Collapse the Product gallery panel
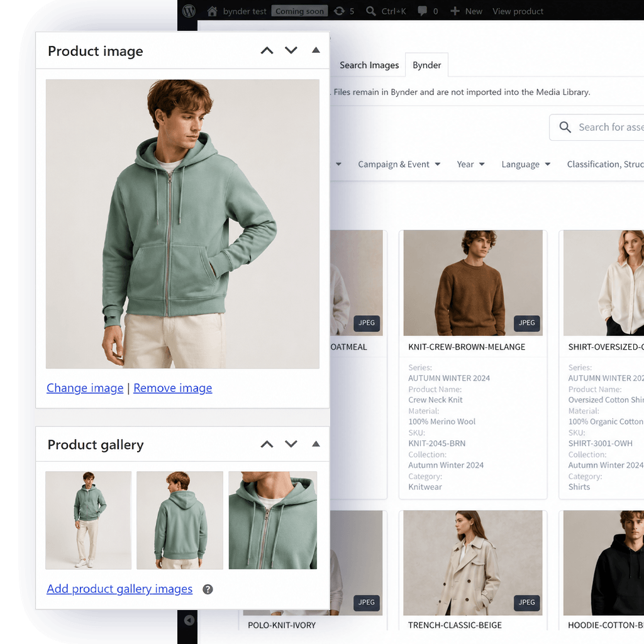The image size is (644, 644). click(316, 443)
